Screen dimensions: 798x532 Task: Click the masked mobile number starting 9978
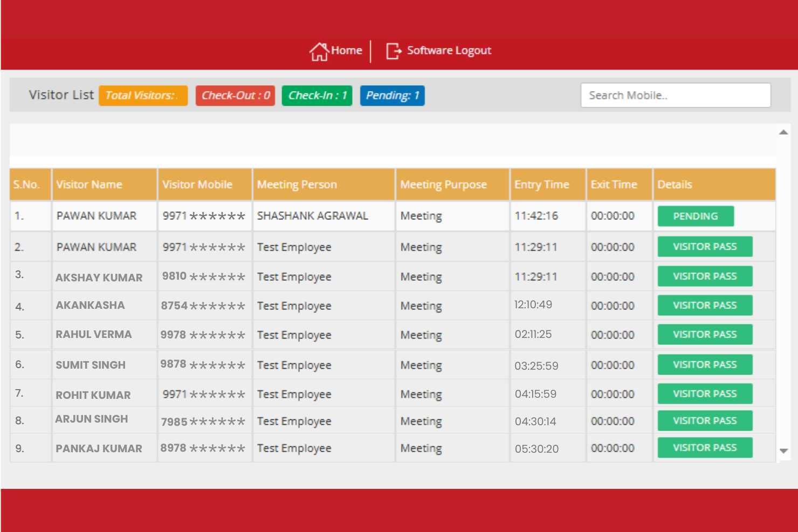[x=203, y=335]
